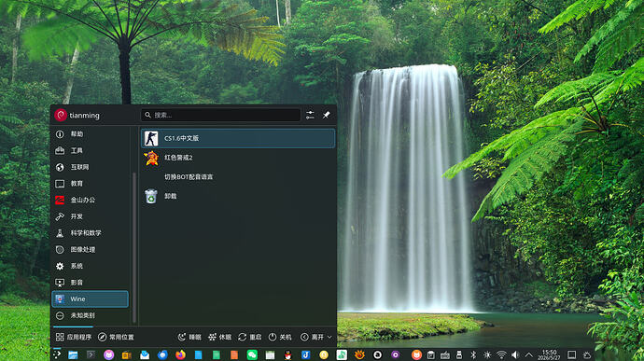Image resolution: width=644 pixels, height=361 pixels.
Task: Click the tianming user avatar
Action: point(61,115)
